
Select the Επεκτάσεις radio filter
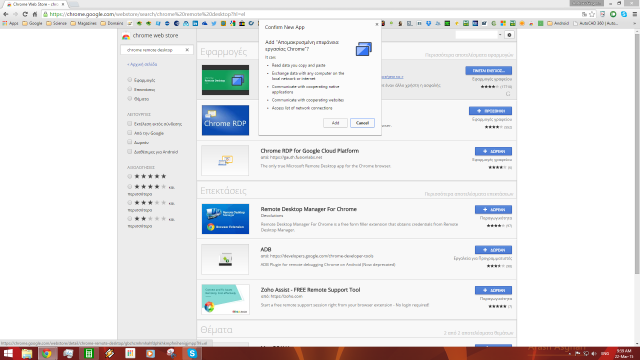tap(129, 89)
